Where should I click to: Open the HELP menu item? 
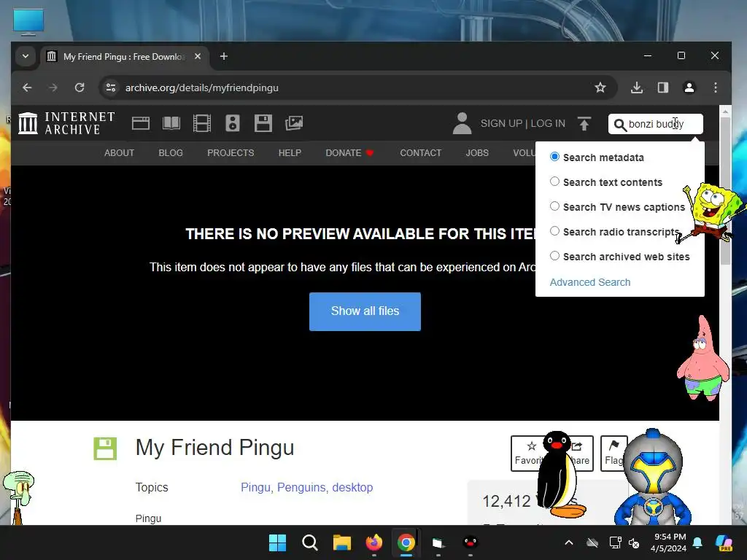tap(290, 153)
